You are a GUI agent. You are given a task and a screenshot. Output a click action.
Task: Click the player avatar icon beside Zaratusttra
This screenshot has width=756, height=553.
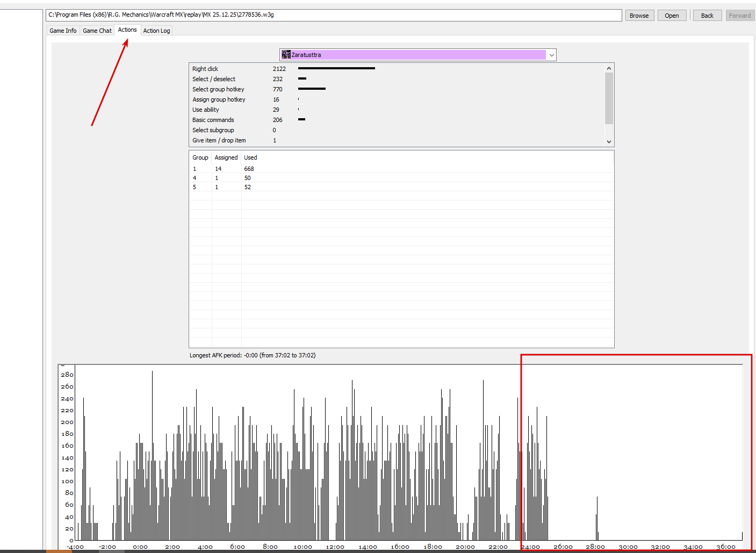(x=286, y=55)
